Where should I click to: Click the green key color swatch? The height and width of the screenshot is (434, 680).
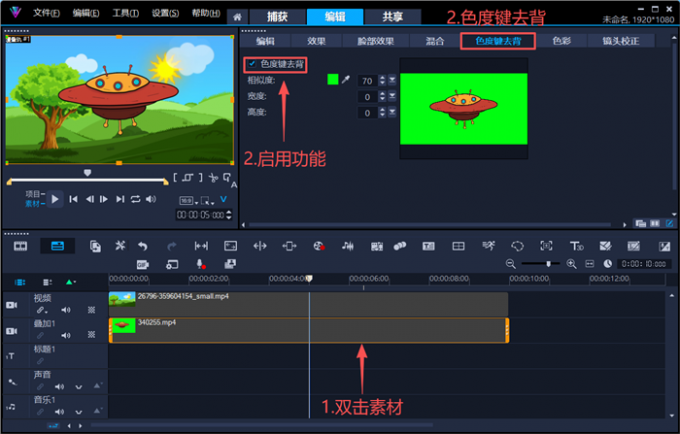[x=333, y=79]
